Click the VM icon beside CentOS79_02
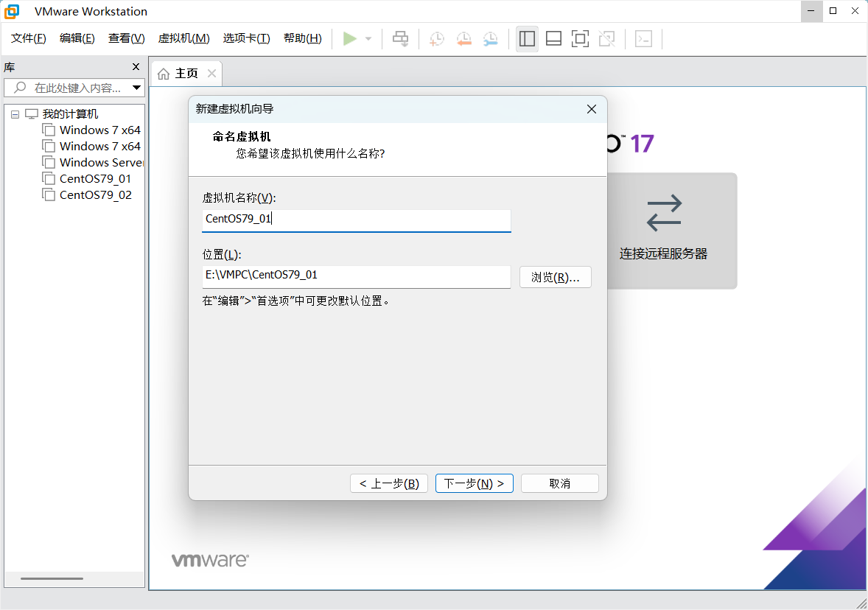 tap(49, 194)
